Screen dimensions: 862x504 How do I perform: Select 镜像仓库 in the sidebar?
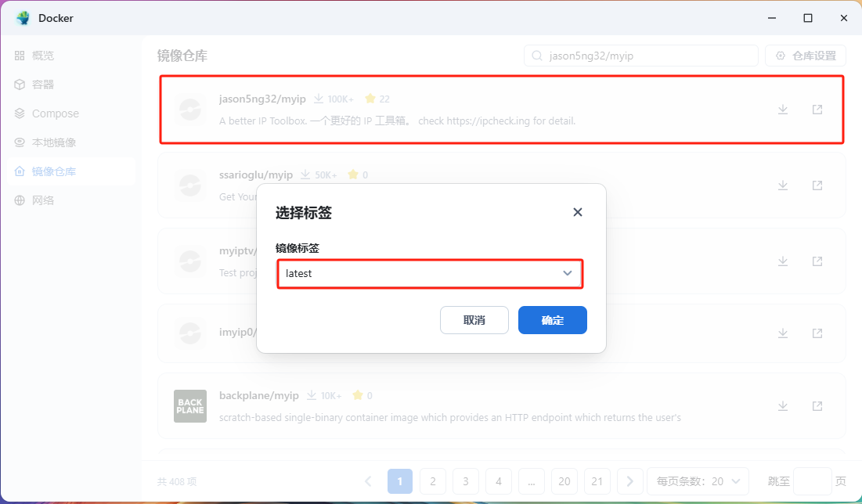[71, 171]
